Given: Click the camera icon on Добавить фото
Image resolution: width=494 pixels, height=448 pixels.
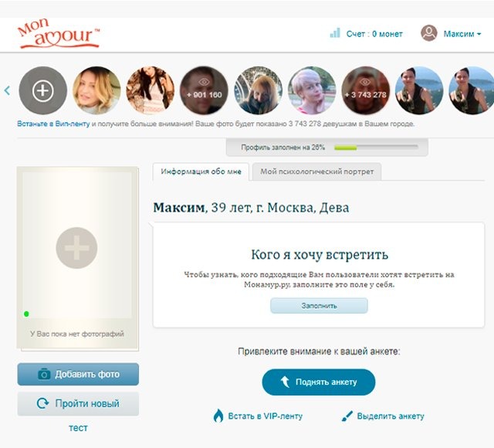Looking at the screenshot, I should [x=44, y=374].
